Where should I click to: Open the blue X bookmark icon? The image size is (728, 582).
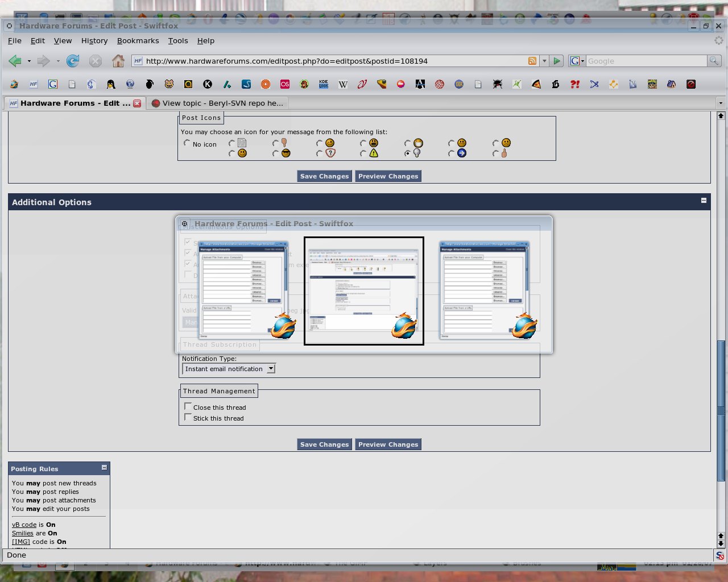pyautogui.click(x=594, y=84)
